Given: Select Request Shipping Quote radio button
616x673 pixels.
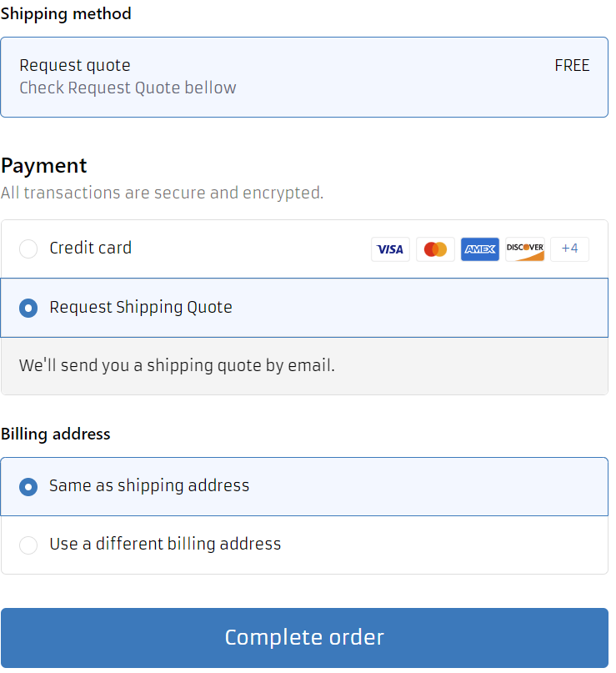Looking at the screenshot, I should [28, 308].
